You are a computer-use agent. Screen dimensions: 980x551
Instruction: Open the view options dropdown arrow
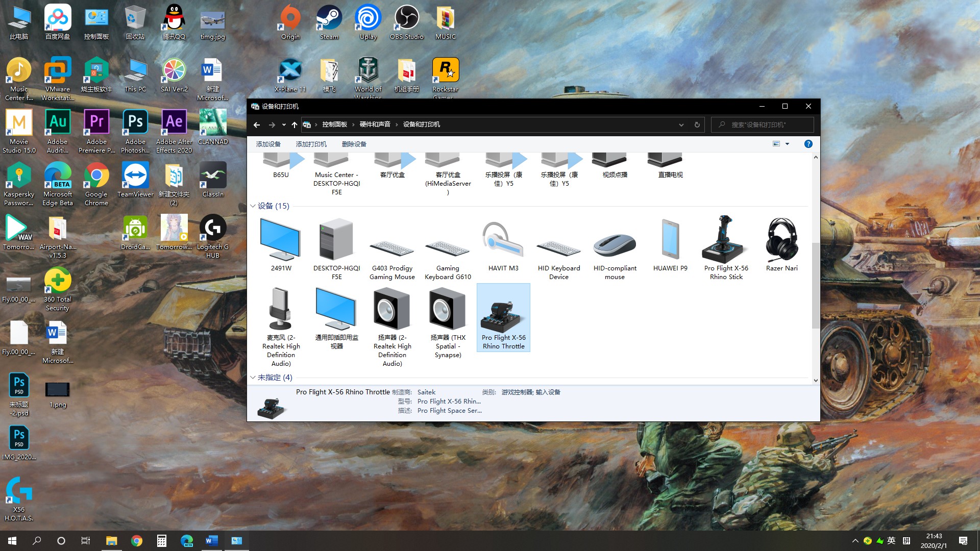pos(787,144)
